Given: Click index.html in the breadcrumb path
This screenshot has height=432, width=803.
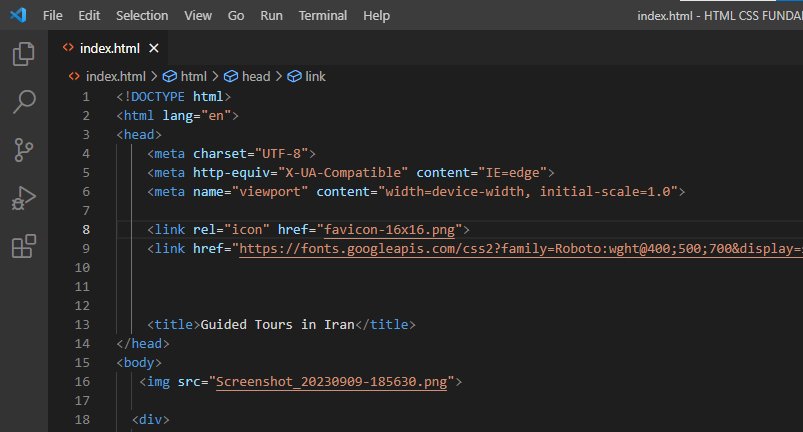Looking at the screenshot, I should [116, 76].
